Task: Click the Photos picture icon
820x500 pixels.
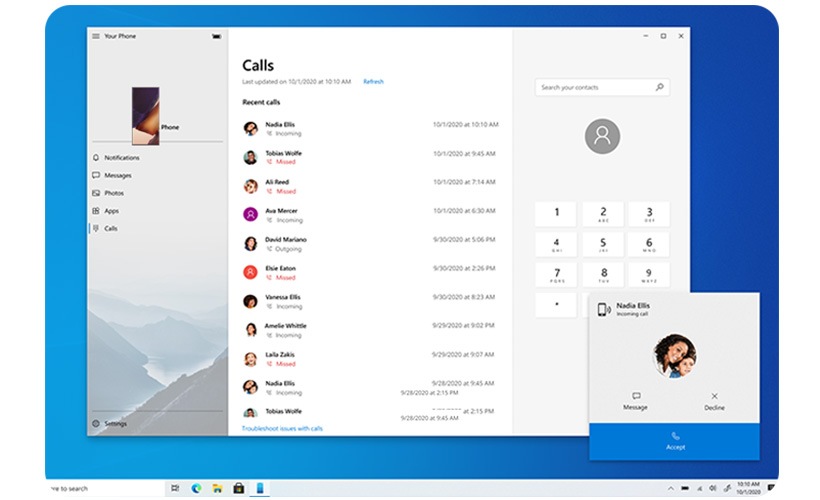Action: tap(96, 193)
